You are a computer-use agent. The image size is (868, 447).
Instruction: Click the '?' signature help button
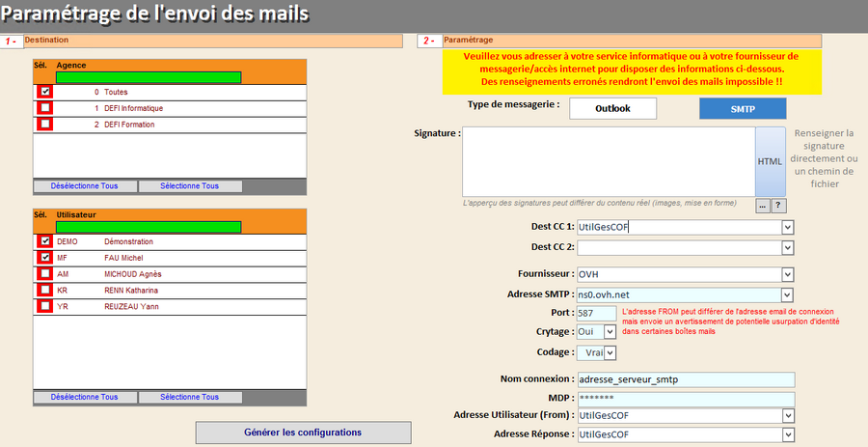779,206
